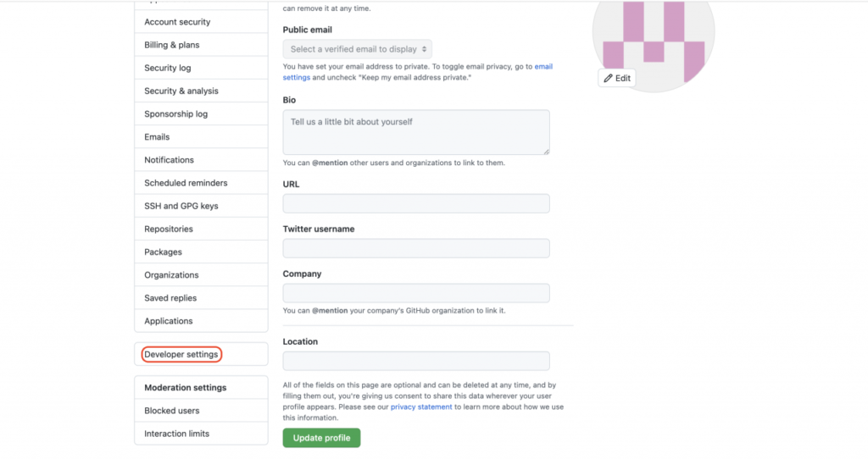Click the Twitter username field

(x=415, y=248)
